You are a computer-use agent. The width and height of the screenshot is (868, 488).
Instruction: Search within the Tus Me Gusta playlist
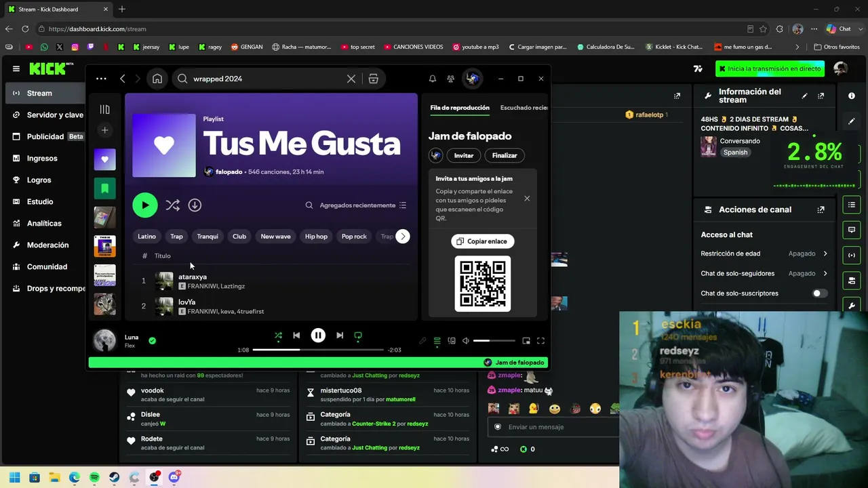[x=309, y=205]
